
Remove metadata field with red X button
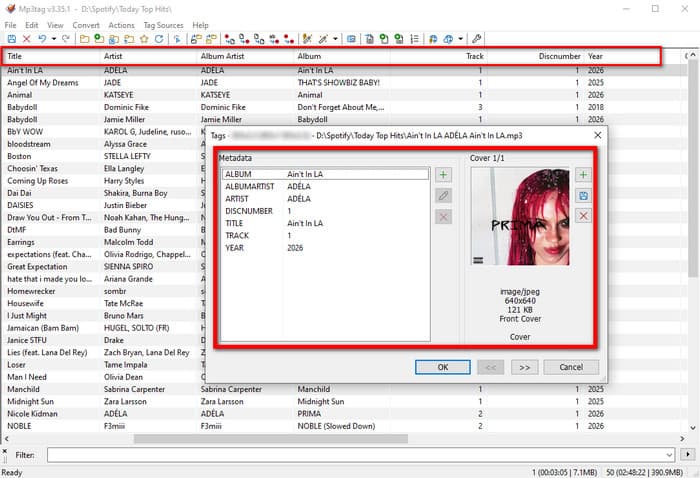(443, 217)
